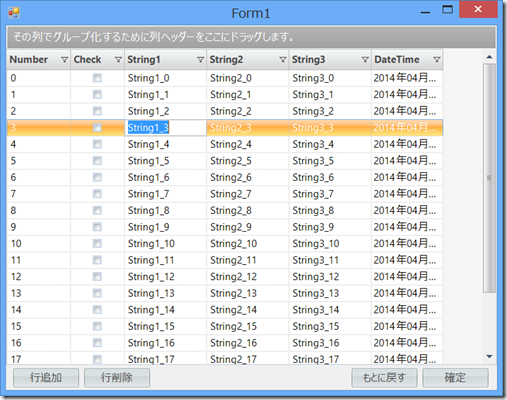Select cell String2_15
507x400 pixels.
(x=248, y=326)
